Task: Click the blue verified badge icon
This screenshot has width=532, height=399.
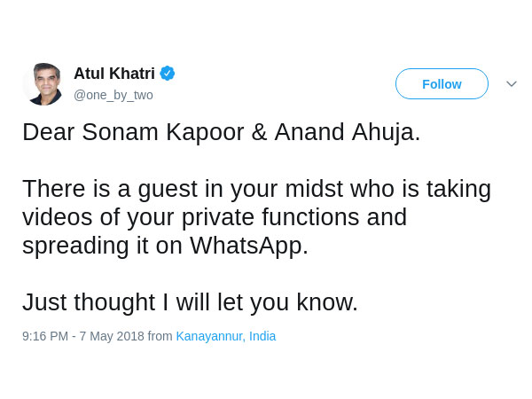Action: 168,74
